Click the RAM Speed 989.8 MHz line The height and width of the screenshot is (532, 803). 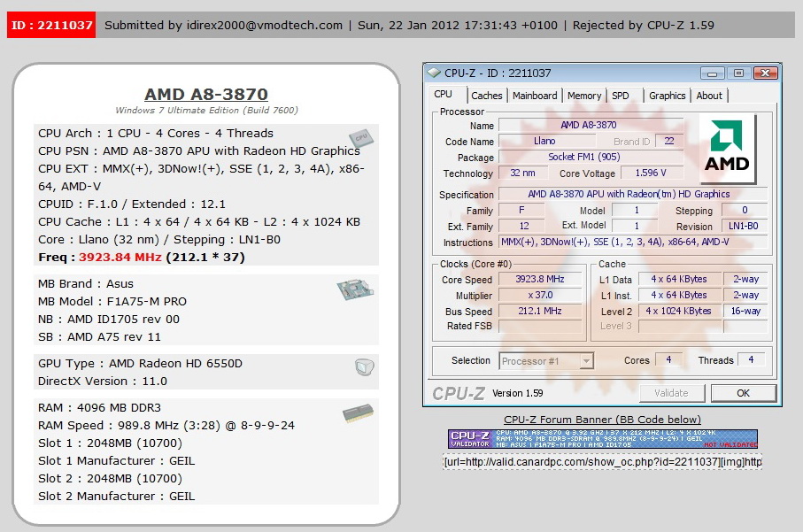tap(166, 426)
